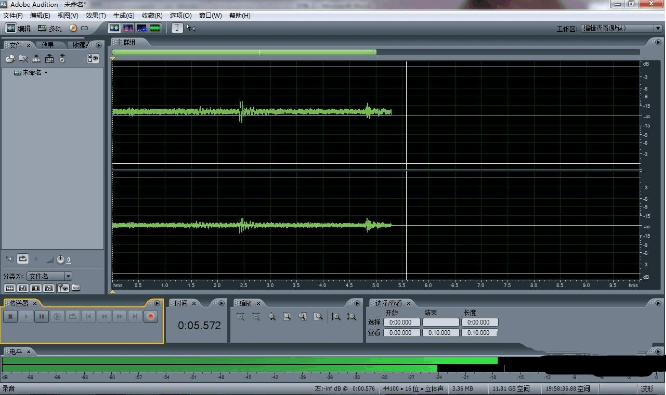
Task: Switch to CD view button
Action: pyautogui.click(x=79, y=28)
